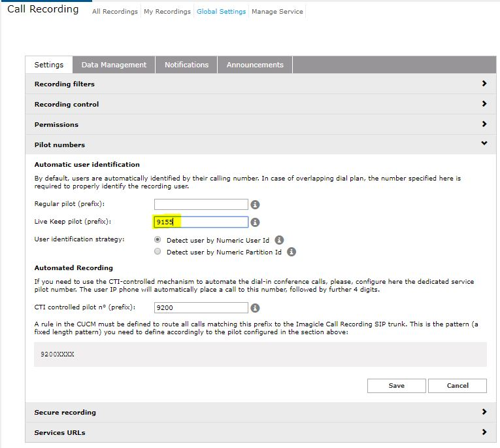Click info icon beside Live Keep pilot field
500x448 pixels.
tap(256, 222)
